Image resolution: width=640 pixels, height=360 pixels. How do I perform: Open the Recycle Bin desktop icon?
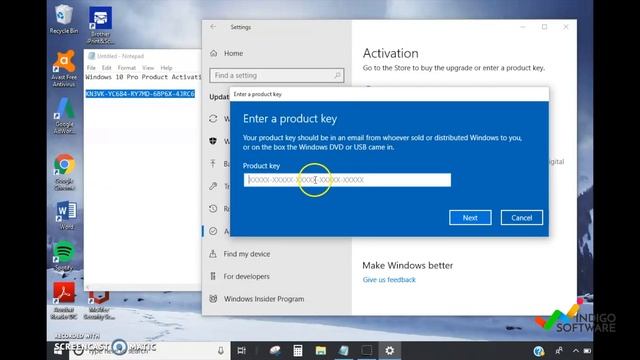[64, 19]
